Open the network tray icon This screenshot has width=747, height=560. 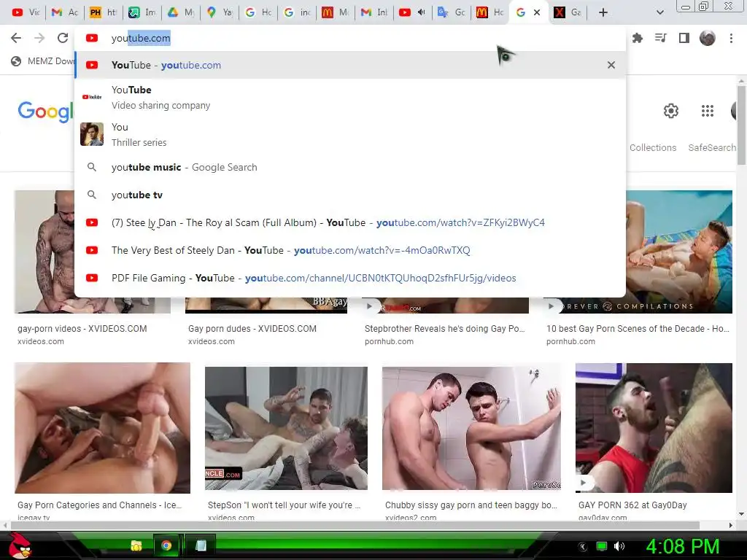[x=602, y=547]
